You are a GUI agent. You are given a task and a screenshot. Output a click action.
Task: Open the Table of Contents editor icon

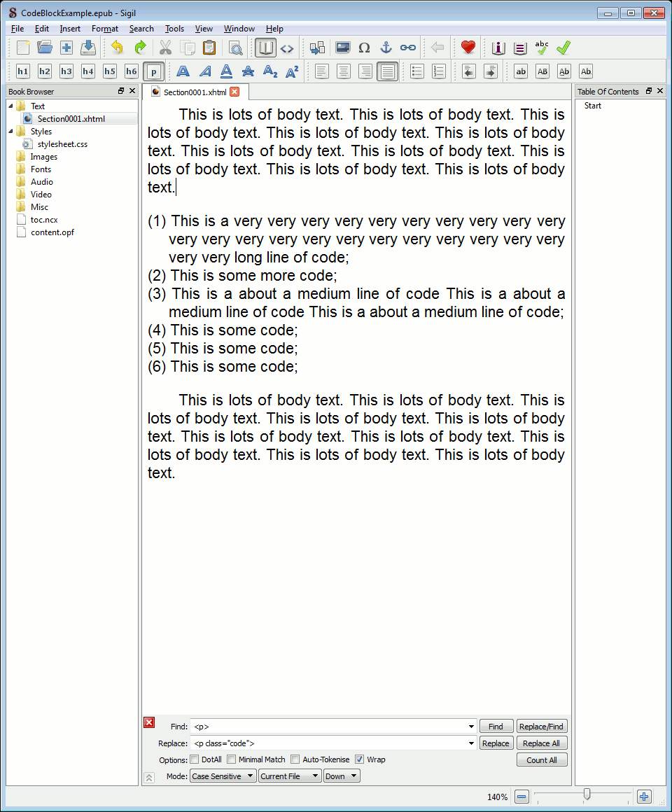click(520, 48)
